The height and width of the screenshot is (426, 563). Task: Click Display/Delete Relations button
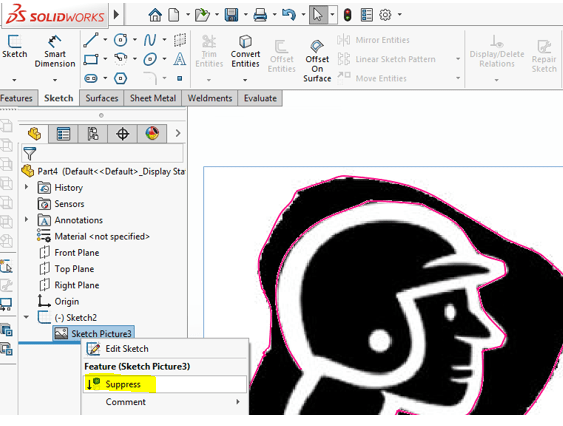[497, 51]
